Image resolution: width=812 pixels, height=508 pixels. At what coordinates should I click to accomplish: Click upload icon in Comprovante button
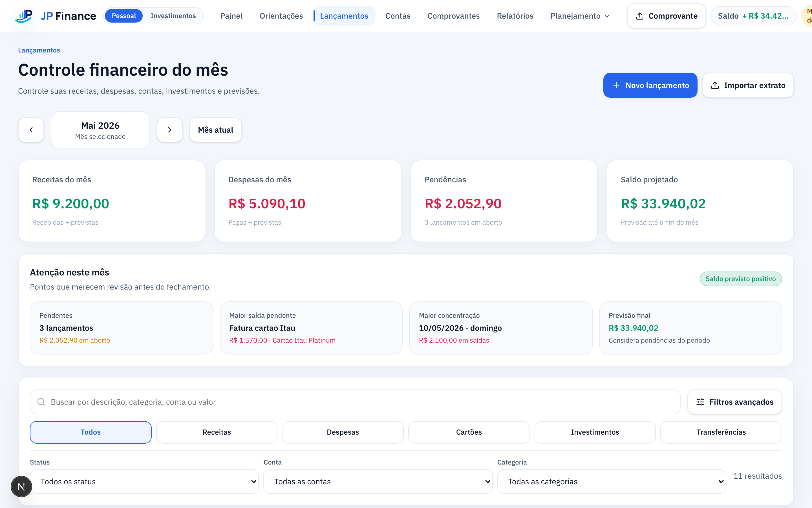[640, 16]
